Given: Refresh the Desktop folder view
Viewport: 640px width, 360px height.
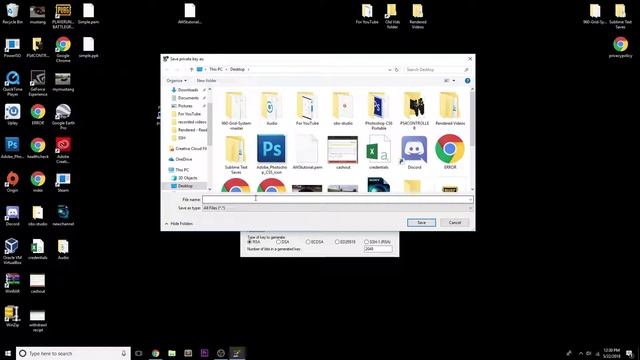Looking at the screenshot, I should pos(396,70).
